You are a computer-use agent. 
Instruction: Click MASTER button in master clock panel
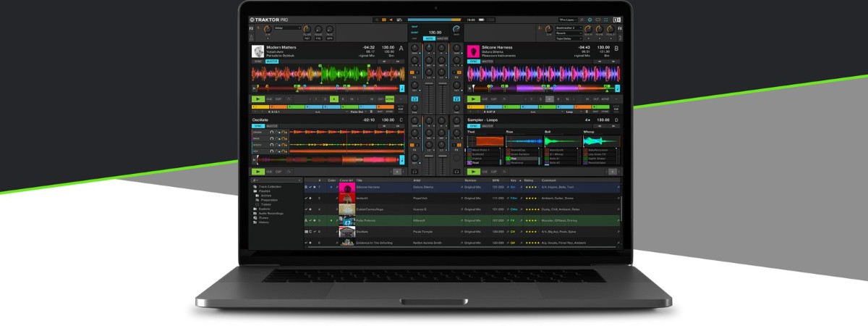coord(442,38)
